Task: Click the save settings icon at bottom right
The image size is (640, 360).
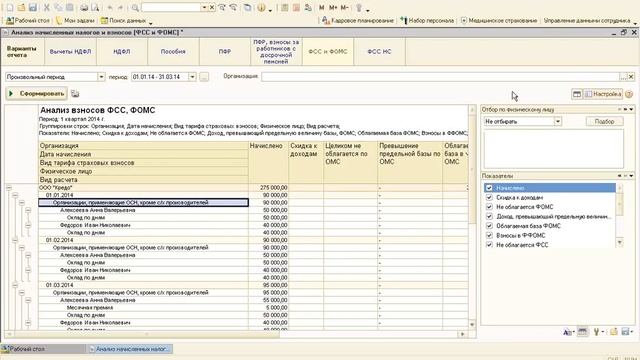Action: pos(627,332)
